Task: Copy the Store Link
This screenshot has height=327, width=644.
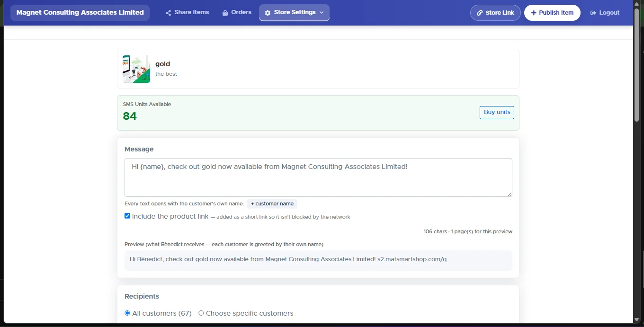Action: (x=495, y=13)
